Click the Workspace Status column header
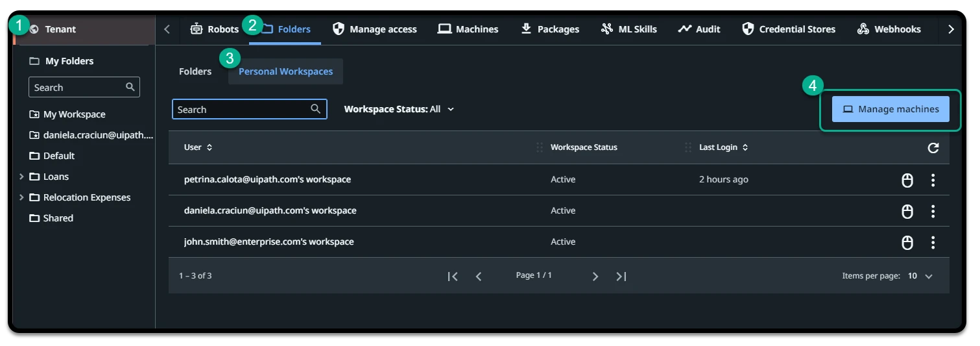The image size is (980, 346). [x=584, y=147]
